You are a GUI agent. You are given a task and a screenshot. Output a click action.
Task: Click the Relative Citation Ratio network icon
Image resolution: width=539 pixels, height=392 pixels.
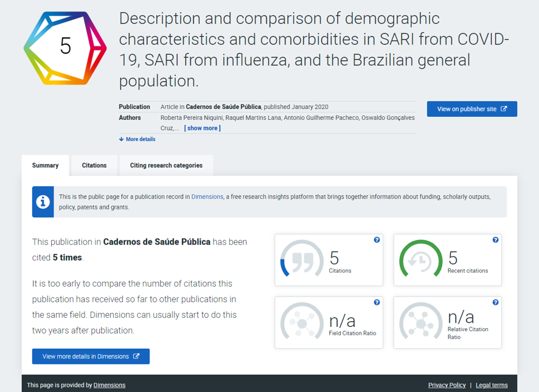(420, 321)
